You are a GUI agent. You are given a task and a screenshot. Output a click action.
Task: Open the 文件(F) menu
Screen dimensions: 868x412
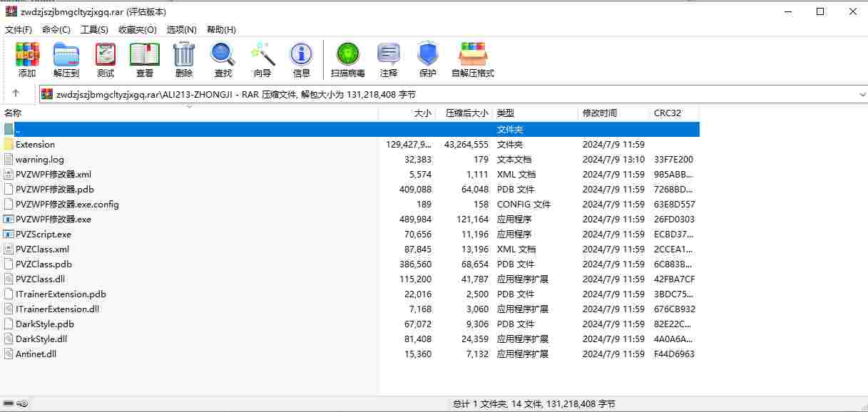19,29
